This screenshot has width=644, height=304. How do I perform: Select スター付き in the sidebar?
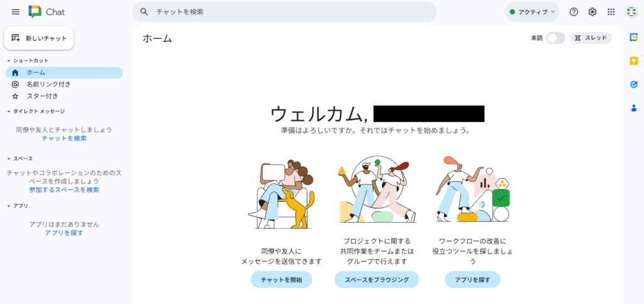click(x=42, y=96)
